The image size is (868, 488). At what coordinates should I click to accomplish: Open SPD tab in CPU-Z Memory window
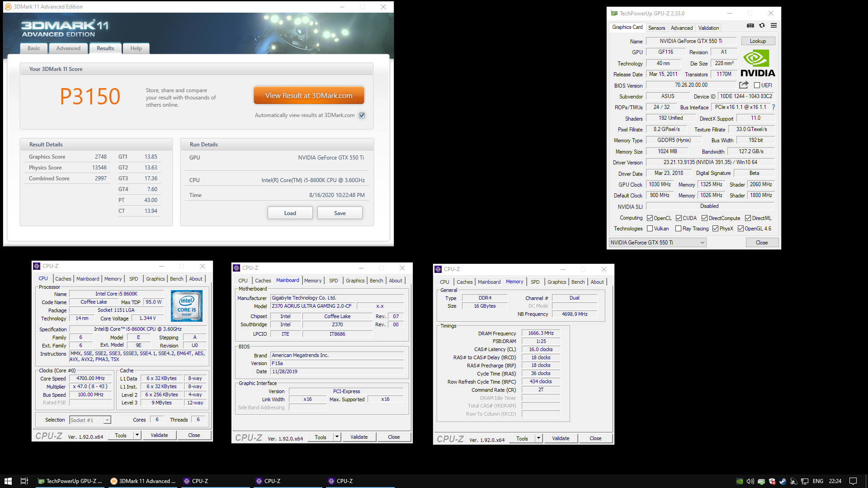pyautogui.click(x=535, y=282)
